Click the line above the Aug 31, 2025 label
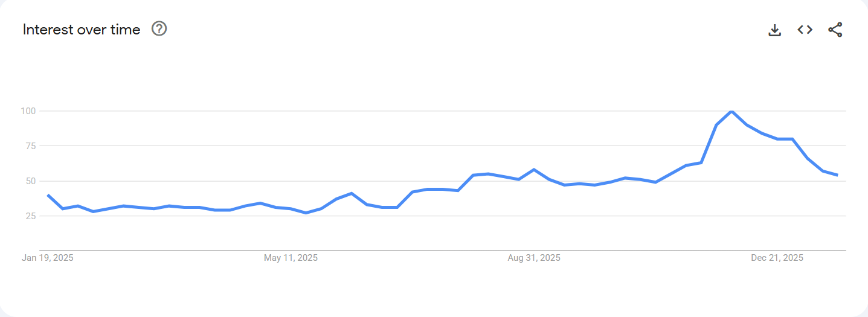868x317 pixels. coord(534,170)
